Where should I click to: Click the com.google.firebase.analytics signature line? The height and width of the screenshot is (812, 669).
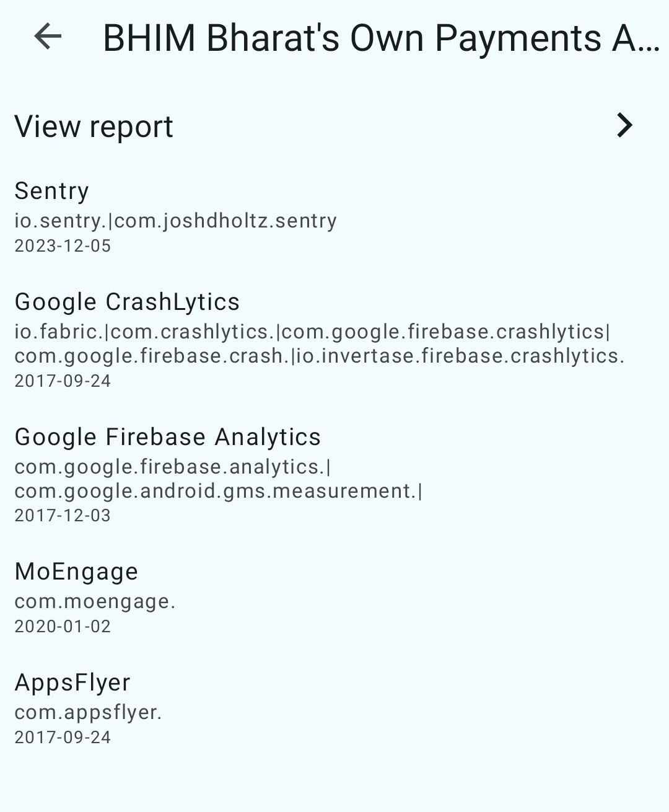172,467
